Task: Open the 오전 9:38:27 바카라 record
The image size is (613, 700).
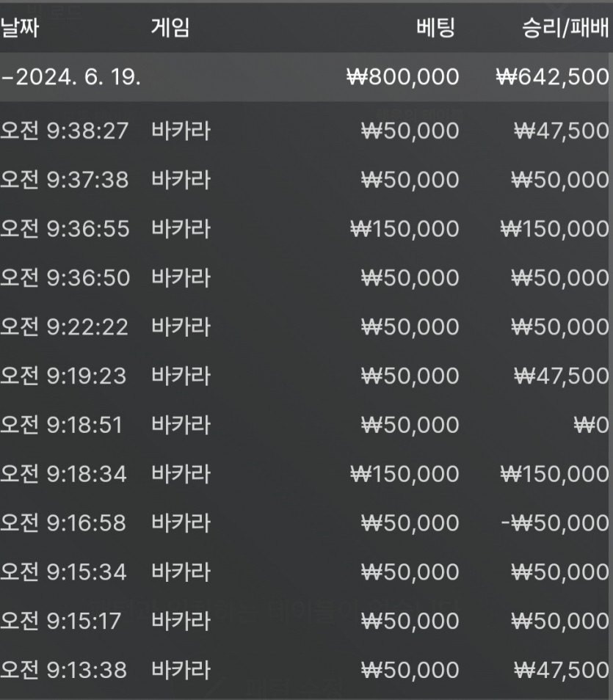Action: coord(307,131)
